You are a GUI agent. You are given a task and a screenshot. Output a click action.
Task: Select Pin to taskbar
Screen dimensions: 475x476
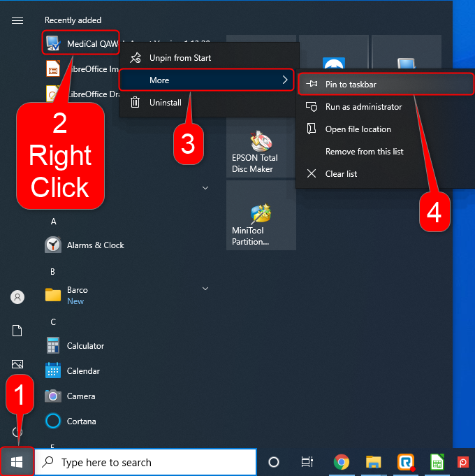[x=385, y=85]
